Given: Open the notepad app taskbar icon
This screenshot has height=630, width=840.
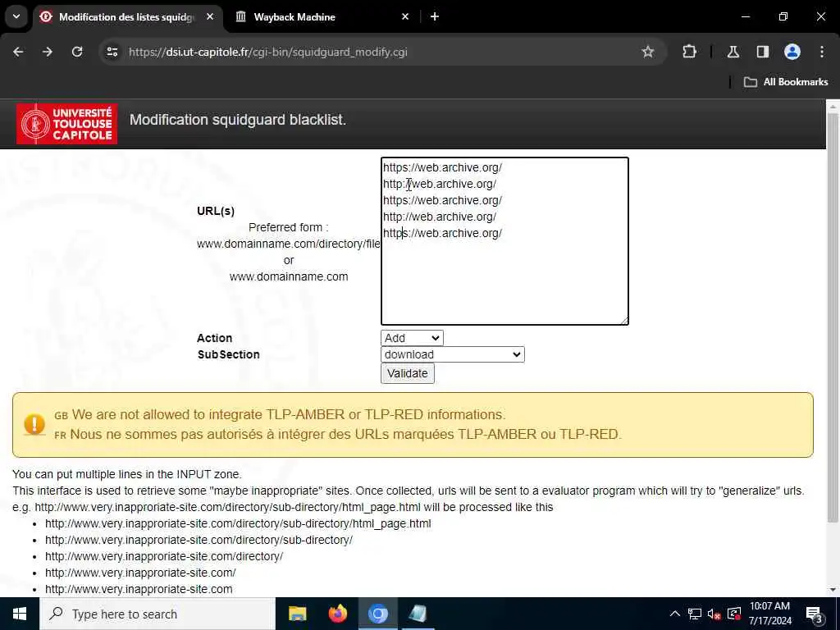Looking at the screenshot, I should click(x=418, y=614).
